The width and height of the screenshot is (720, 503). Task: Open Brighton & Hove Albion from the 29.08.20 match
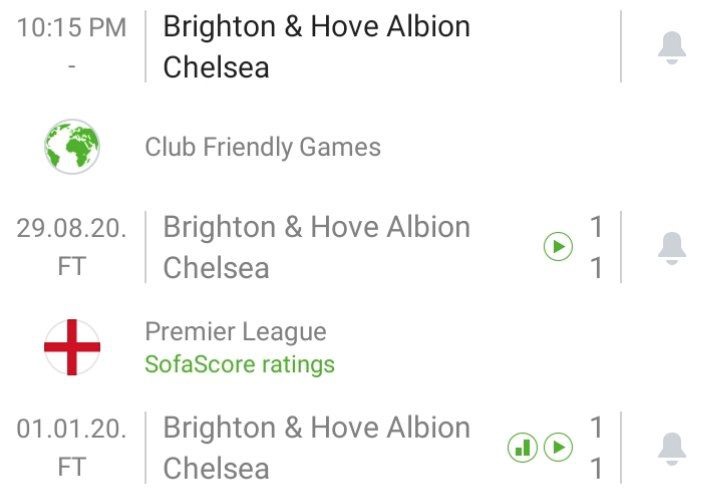coord(316,227)
